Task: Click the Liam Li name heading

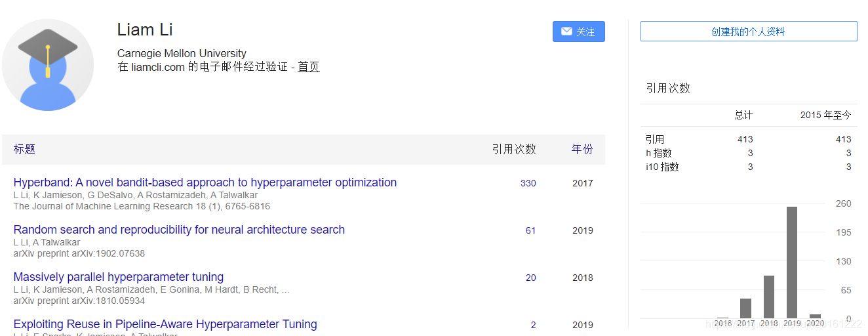Action: pos(145,30)
